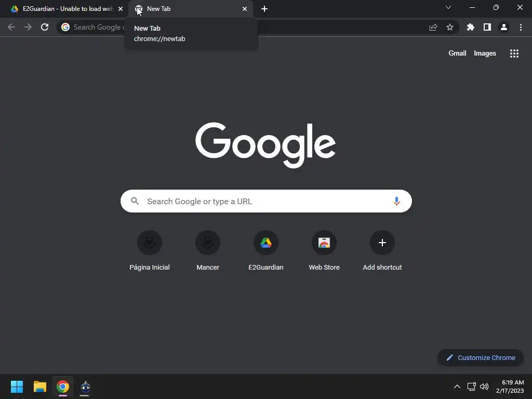The height and width of the screenshot is (399, 532).
Task: Open the E2Guardian shortcut tile
Action: (266, 250)
